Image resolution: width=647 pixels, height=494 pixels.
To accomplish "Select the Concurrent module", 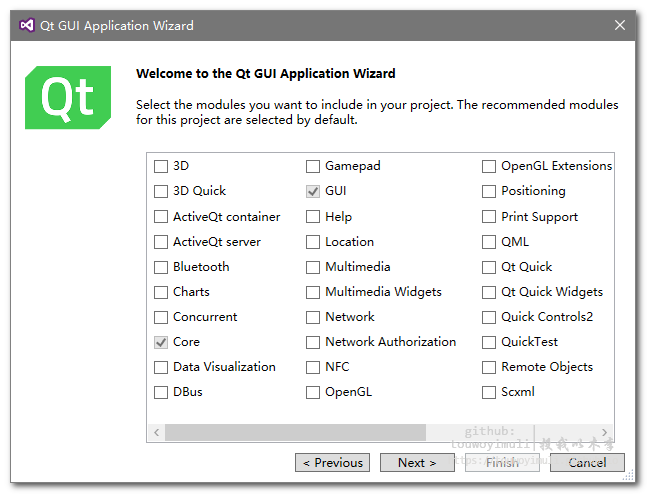I will 161,317.
